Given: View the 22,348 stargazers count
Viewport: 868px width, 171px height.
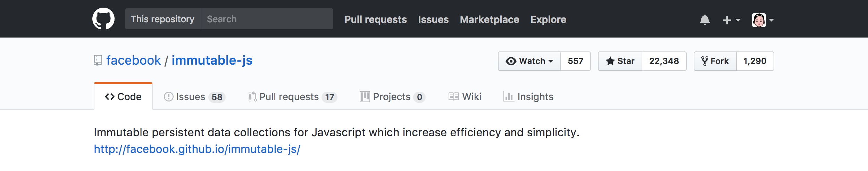Looking at the screenshot, I should 664,61.
